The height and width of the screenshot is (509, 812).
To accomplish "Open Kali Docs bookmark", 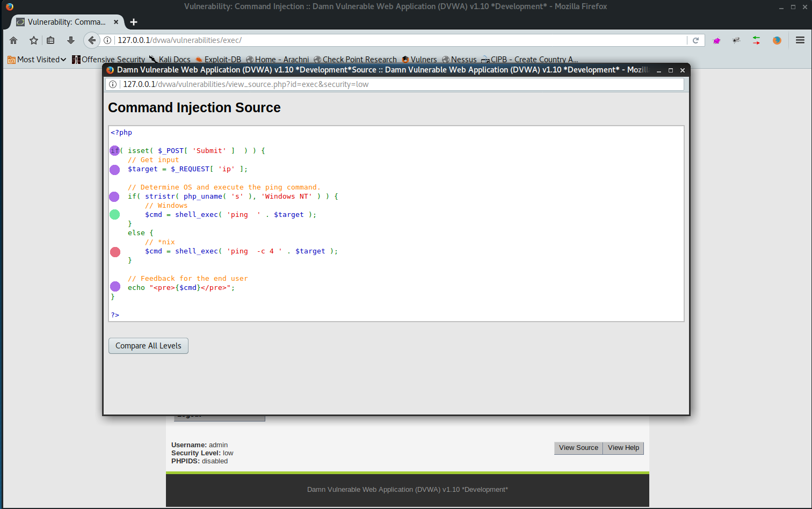I will tap(170, 60).
